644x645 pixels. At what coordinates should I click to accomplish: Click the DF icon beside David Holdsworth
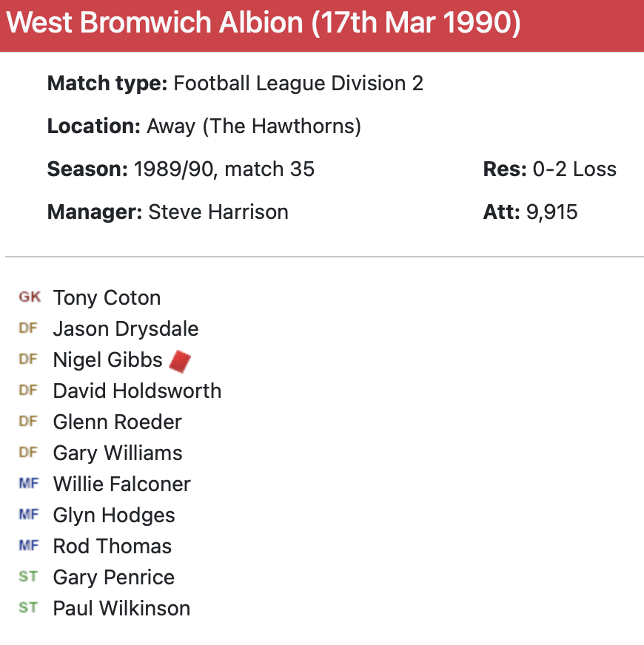(28, 391)
